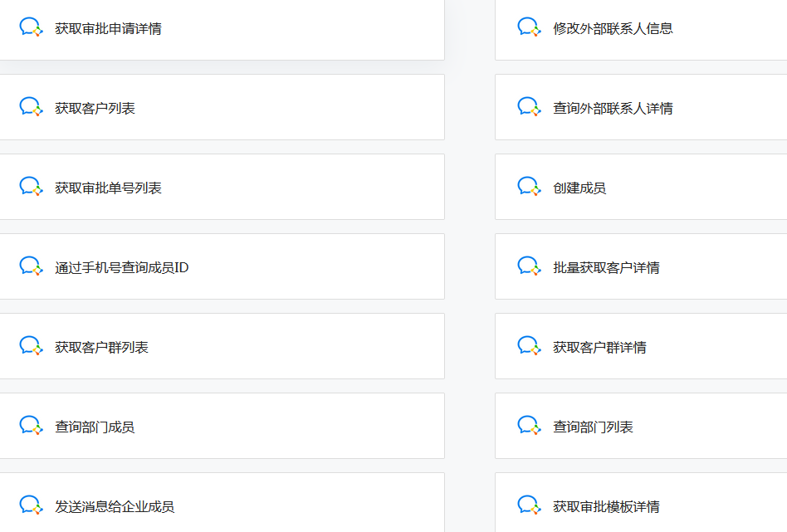
Task: Select the 查询部门成员 action
Action: point(222,426)
